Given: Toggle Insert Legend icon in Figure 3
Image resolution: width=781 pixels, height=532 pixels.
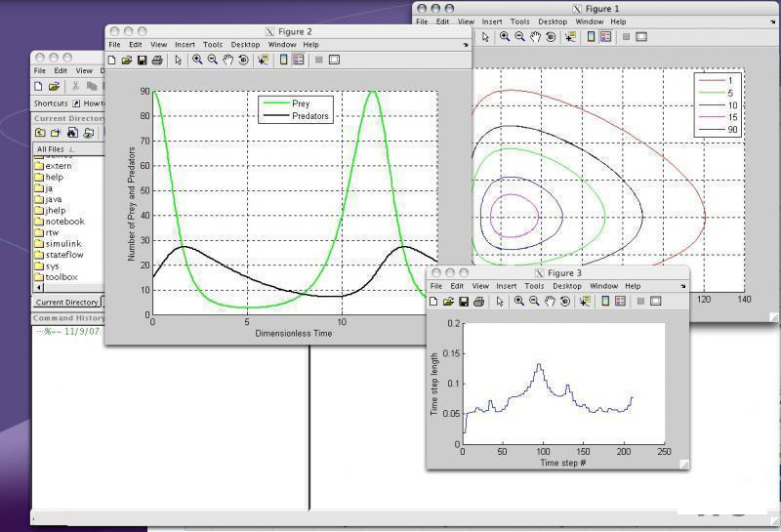Looking at the screenshot, I should click(620, 302).
